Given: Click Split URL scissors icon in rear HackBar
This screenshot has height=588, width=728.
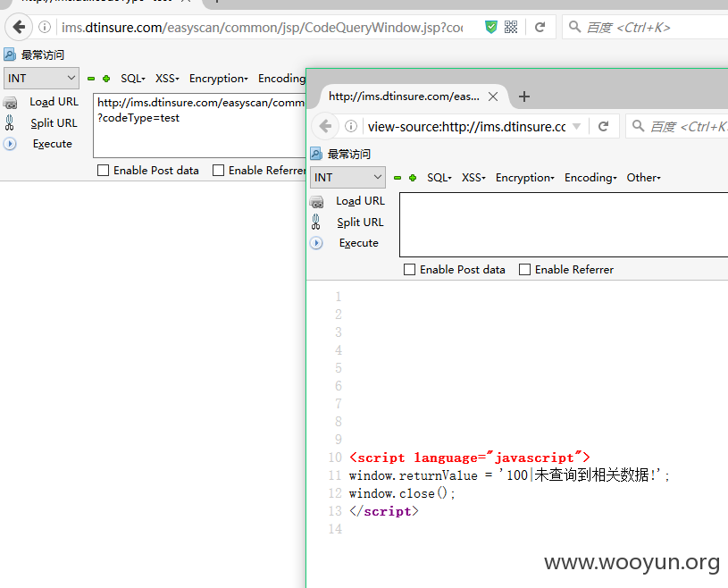Looking at the screenshot, I should [x=9, y=122].
